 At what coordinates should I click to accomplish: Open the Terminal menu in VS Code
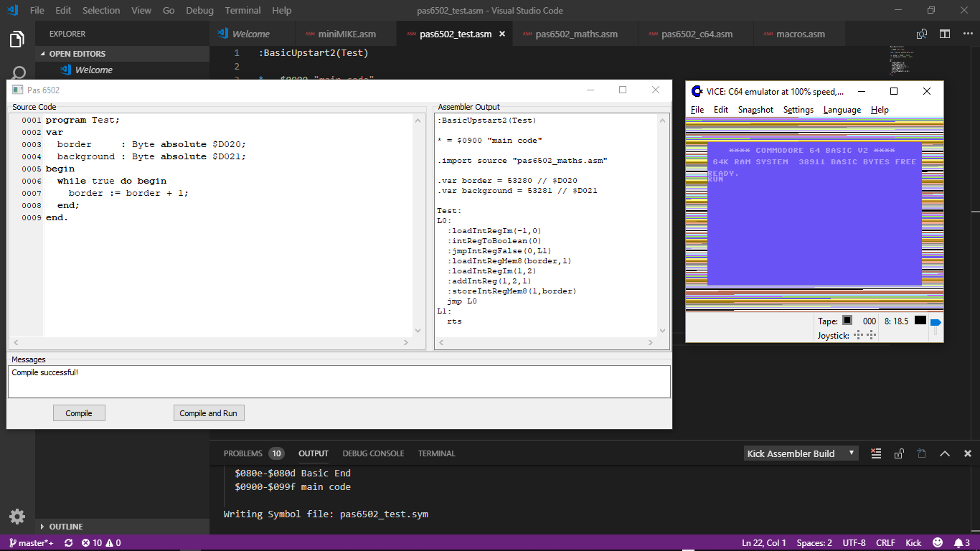[x=242, y=11]
